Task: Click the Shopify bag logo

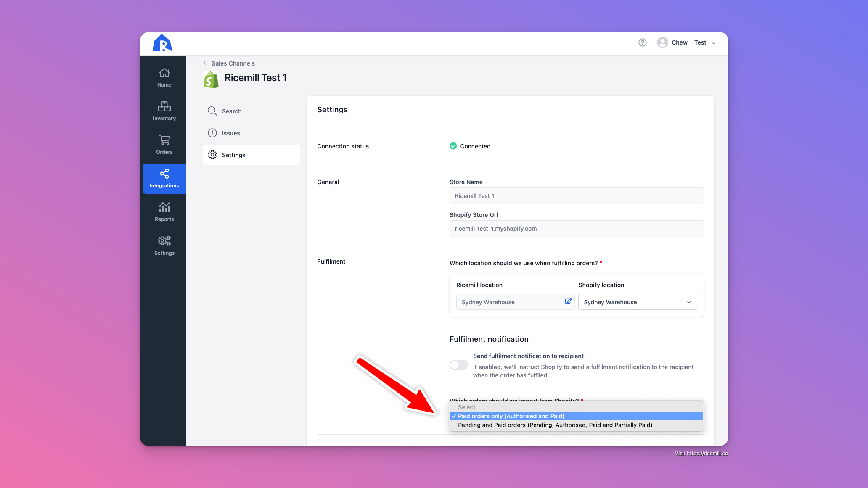Action: 211,79
